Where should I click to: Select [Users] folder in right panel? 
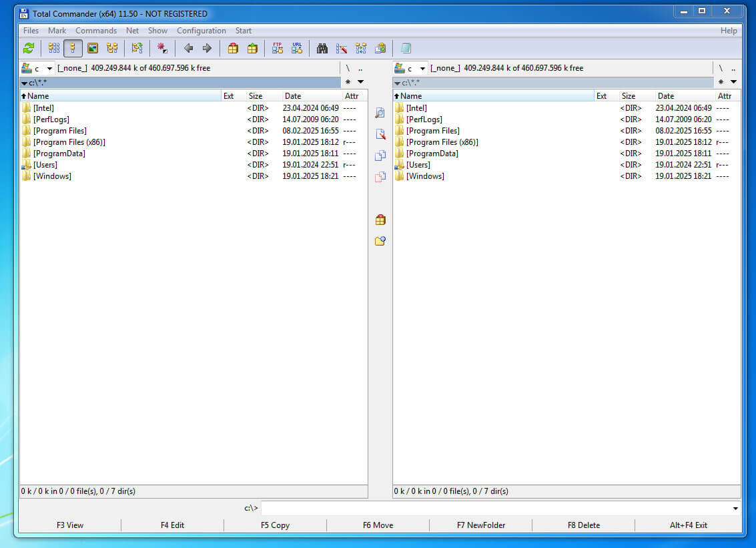point(566,165)
